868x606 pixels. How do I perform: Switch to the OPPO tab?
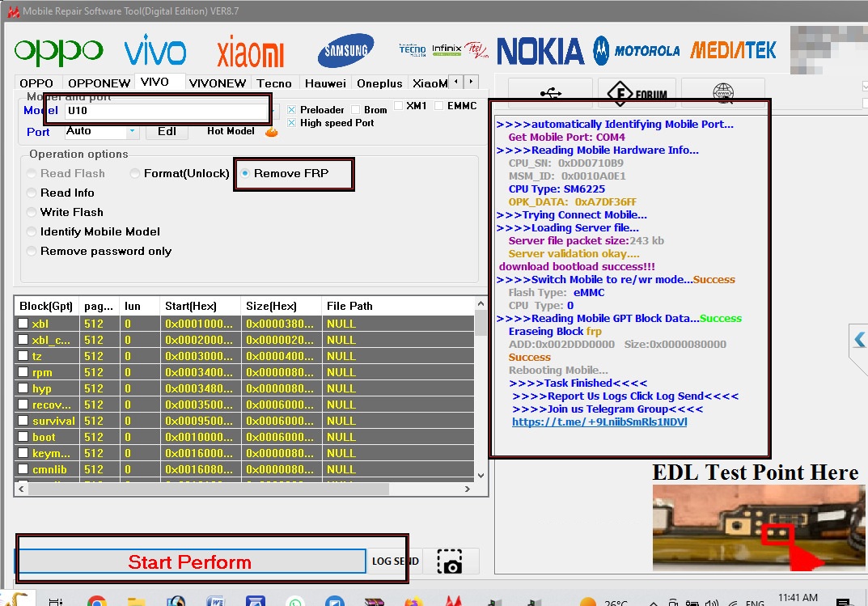click(x=36, y=83)
